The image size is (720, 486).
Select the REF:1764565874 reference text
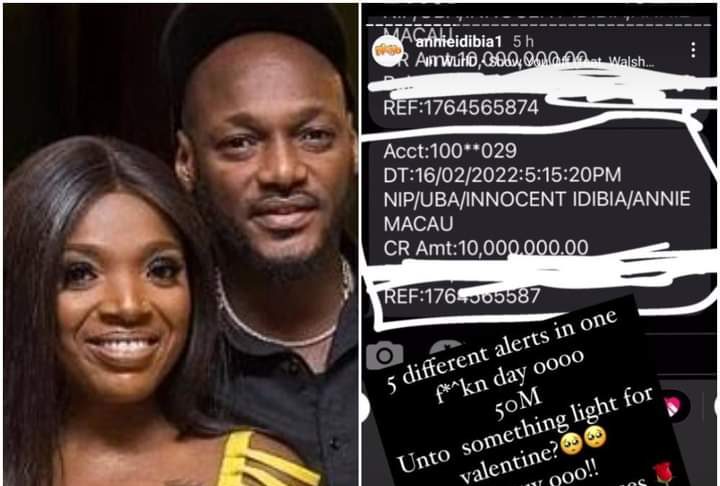(461, 108)
